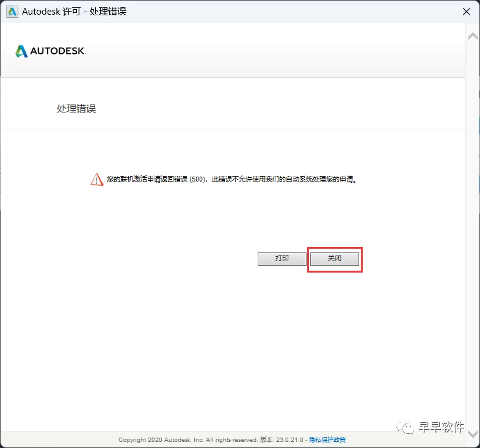Click the 处理错误 heading text
Image resolution: width=480 pixels, height=448 pixels.
click(x=76, y=109)
